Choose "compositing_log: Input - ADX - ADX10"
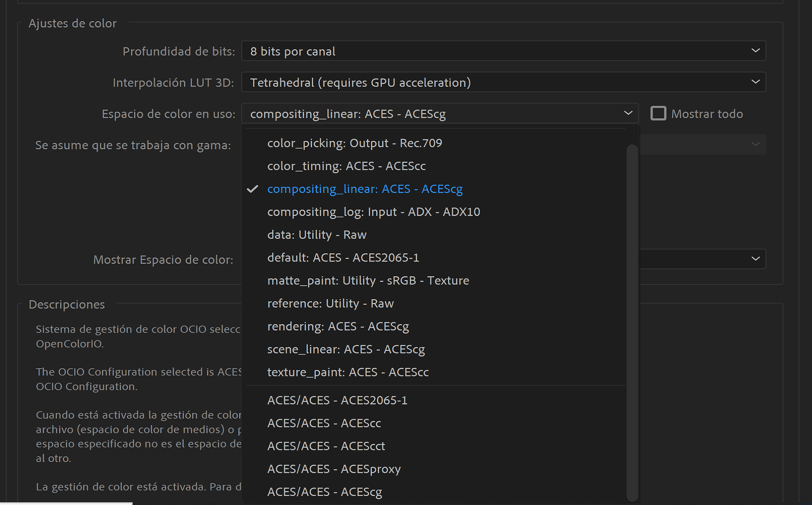Image resolution: width=812 pixels, height=505 pixels. tap(374, 211)
